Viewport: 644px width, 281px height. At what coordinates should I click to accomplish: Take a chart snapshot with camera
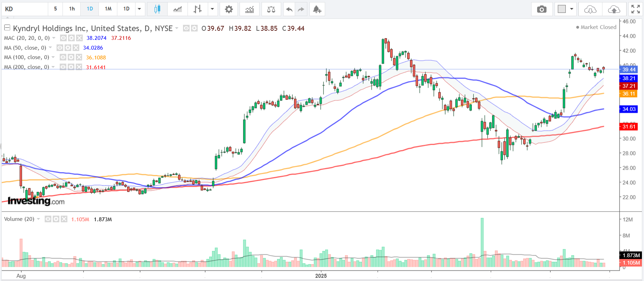click(x=542, y=9)
